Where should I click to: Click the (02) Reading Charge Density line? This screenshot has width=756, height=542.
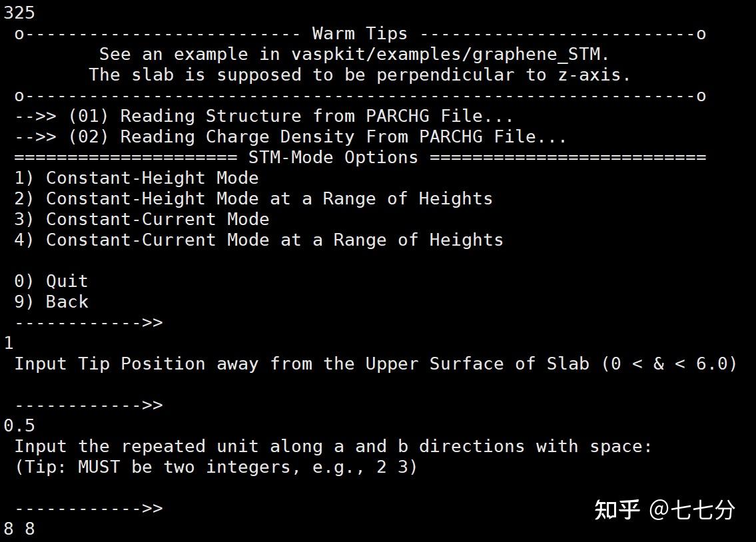coord(290,136)
